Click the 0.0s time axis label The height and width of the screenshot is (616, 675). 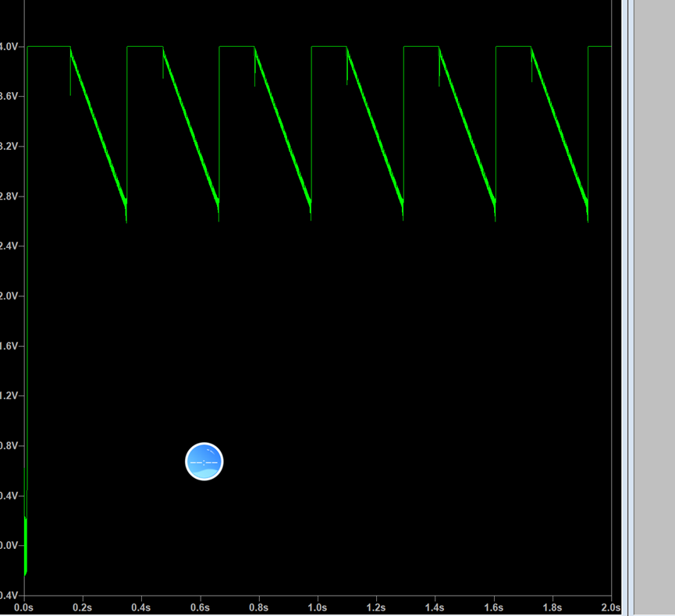(23, 607)
